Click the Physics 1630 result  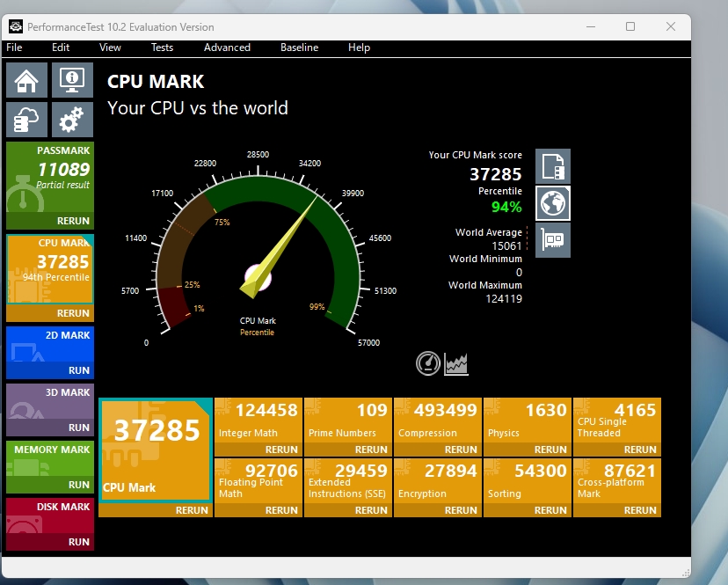[527, 420]
